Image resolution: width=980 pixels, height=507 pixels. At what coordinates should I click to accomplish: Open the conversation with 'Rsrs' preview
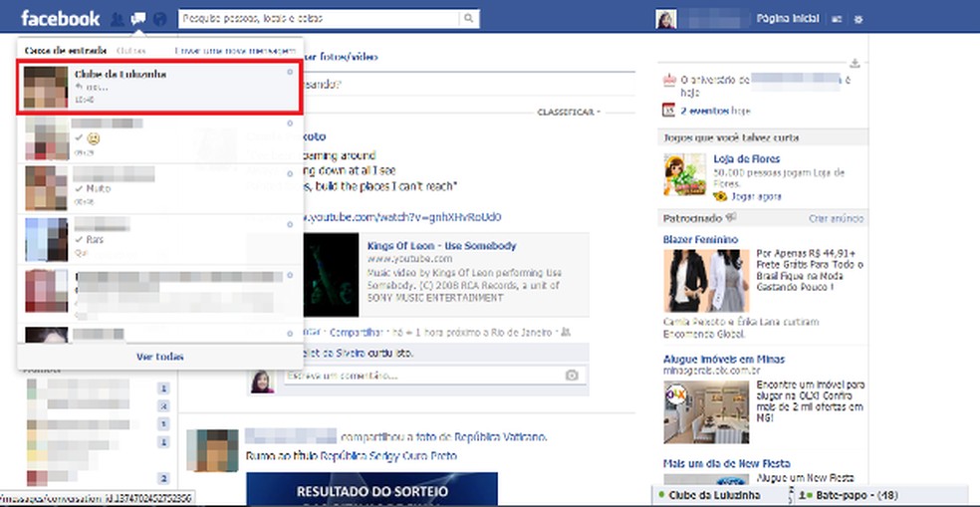pyautogui.click(x=160, y=239)
